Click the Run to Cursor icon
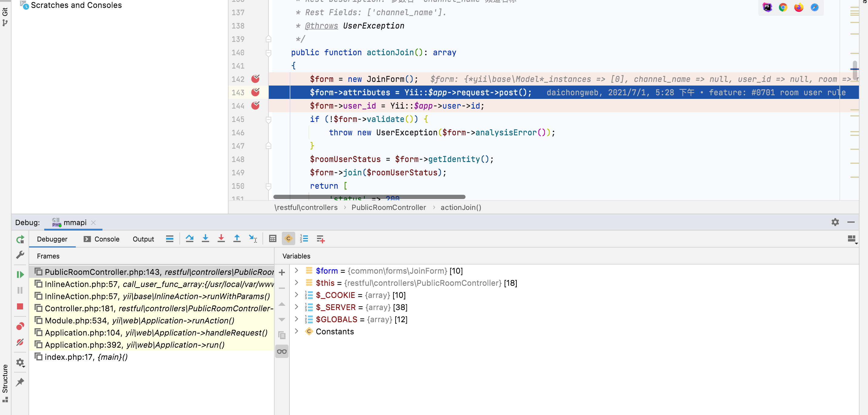The width and height of the screenshot is (868, 415). pos(253,239)
